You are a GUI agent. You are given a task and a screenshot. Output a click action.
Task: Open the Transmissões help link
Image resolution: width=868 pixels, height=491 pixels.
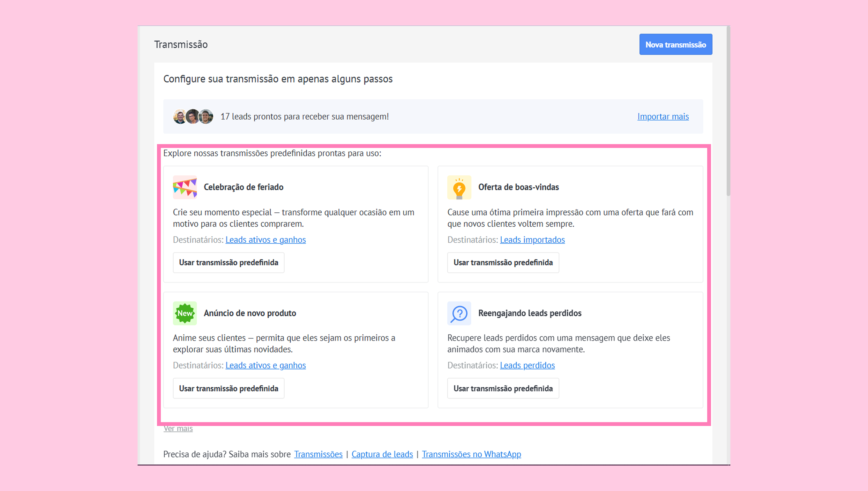(318, 454)
